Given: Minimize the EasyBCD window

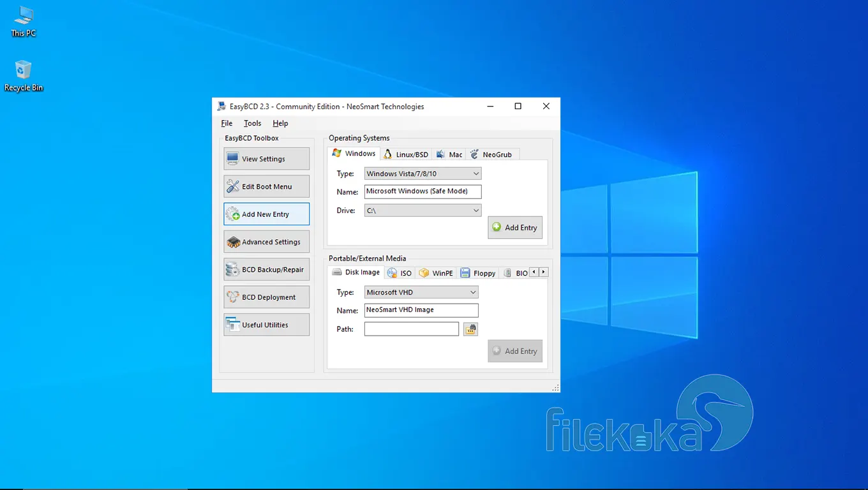Looking at the screenshot, I should coord(490,107).
